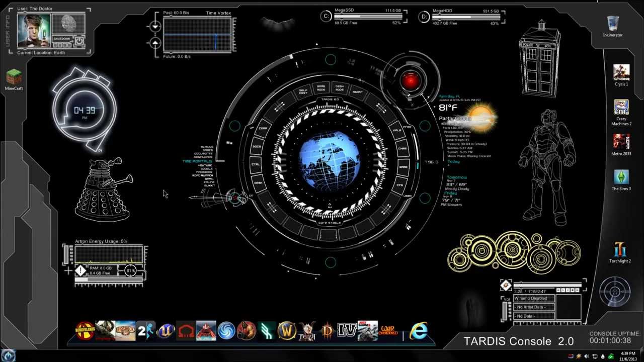Viewport: 644px width, 362px height.
Task: Click the 04 39 clock widget
Action: tap(85, 110)
